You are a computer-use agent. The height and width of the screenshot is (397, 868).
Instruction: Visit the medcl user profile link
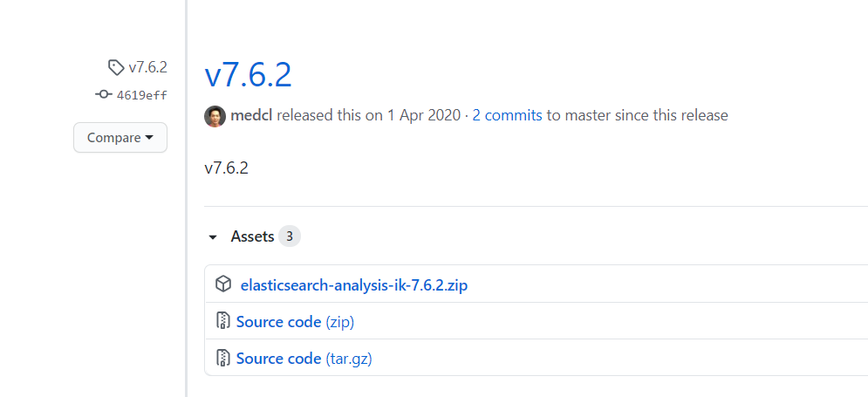point(252,115)
